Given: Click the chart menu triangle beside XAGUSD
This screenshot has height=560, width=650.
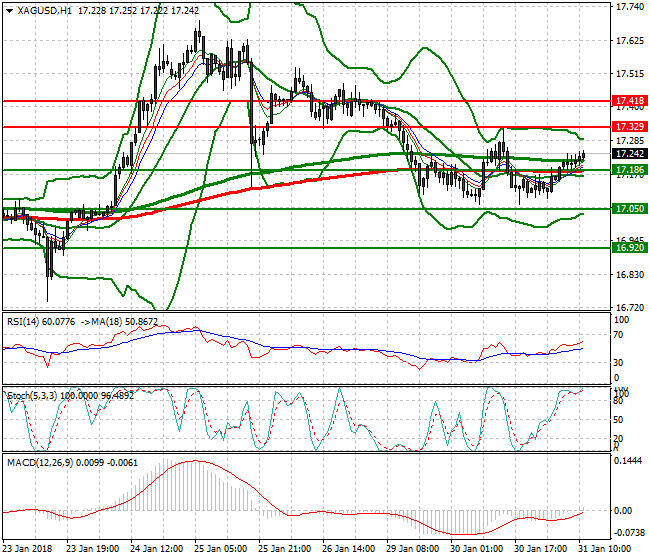Looking at the screenshot, I should [x=10, y=11].
